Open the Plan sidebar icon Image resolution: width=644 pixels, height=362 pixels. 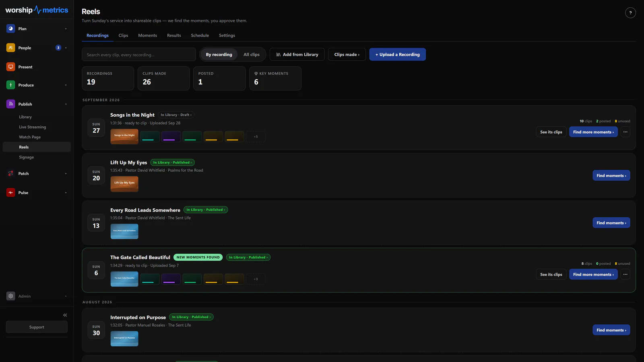point(11,29)
